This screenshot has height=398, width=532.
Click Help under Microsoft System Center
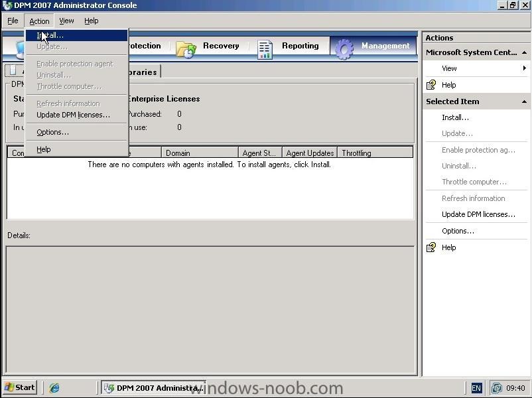point(448,85)
